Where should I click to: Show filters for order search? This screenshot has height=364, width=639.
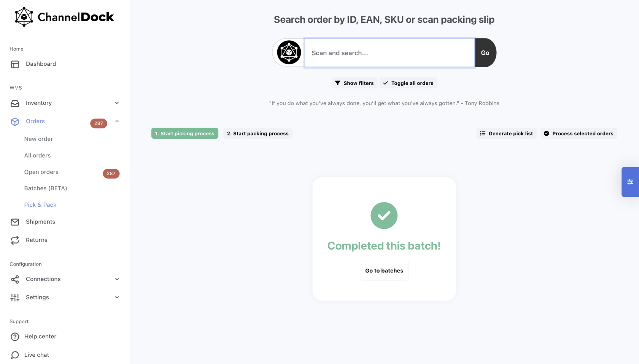[x=354, y=83]
